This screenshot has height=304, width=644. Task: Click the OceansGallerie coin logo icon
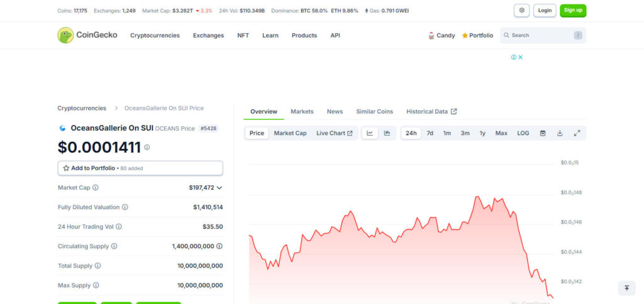(x=62, y=128)
